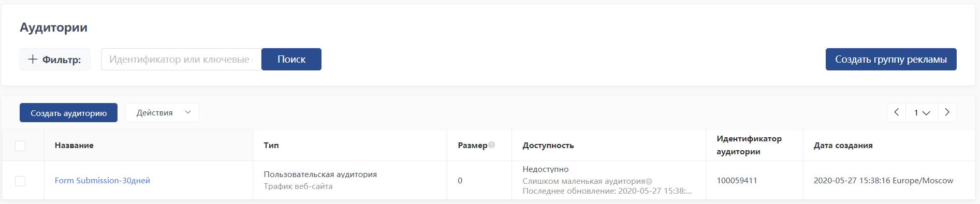Screen dimensions: 980x204
Task: Click Создать группу рекламы button
Action: [891, 59]
